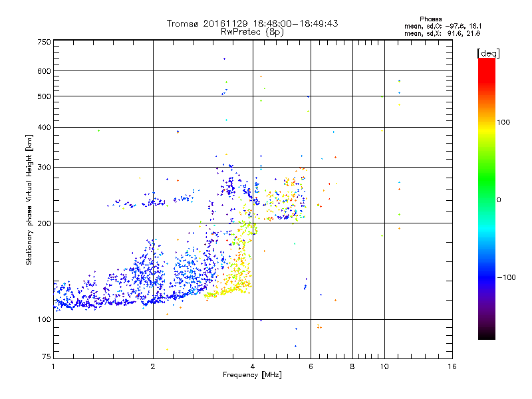Click the 'Phases' statistics heading
The image size is (532, 399).
[x=430, y=19]
